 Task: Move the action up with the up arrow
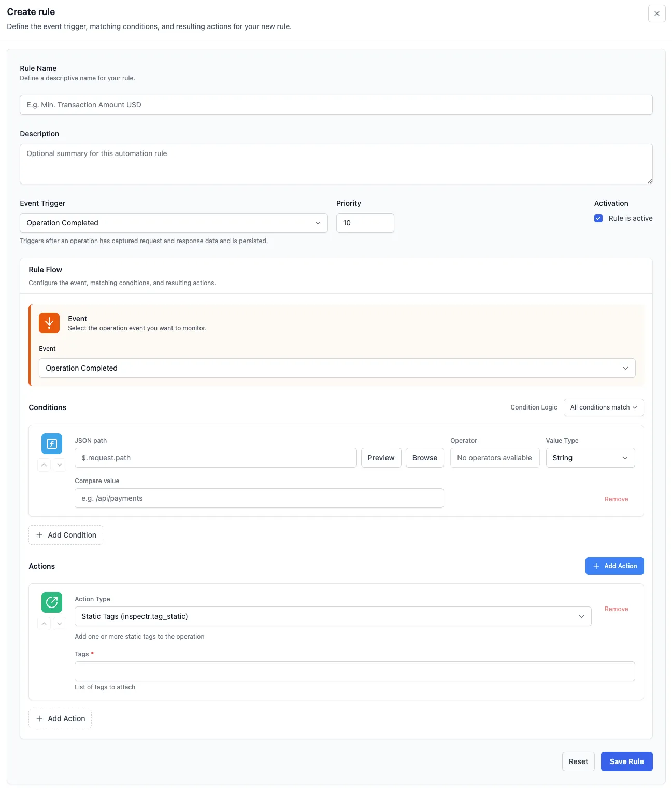point(45,624)
